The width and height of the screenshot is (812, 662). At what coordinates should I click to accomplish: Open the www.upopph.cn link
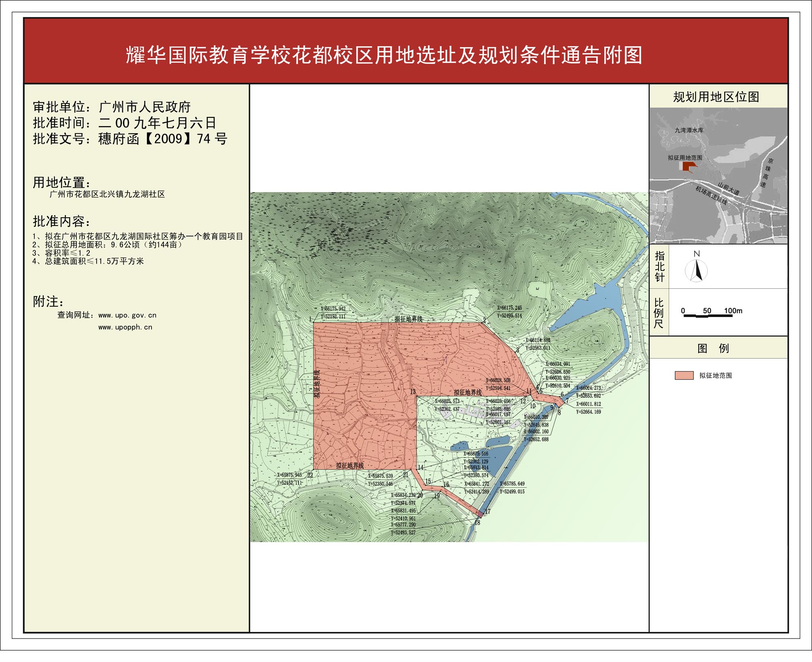tap(125, 327)
